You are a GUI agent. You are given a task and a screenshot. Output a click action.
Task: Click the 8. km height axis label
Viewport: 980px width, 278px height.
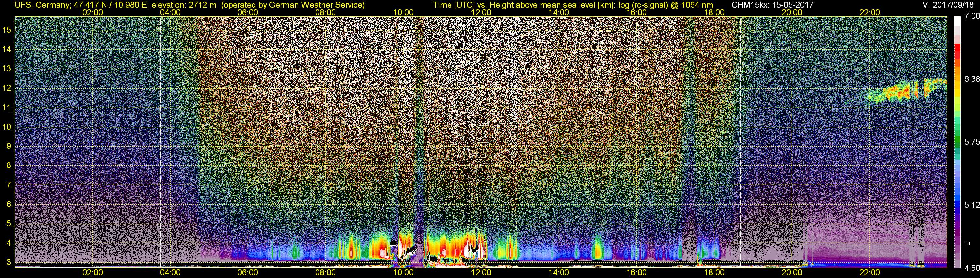[x=9, y=166]
